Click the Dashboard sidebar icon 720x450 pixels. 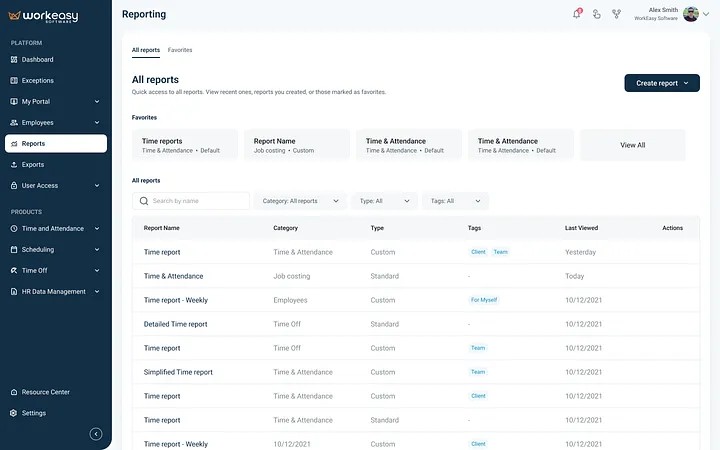pyautogui.click(x=14, y=60)
